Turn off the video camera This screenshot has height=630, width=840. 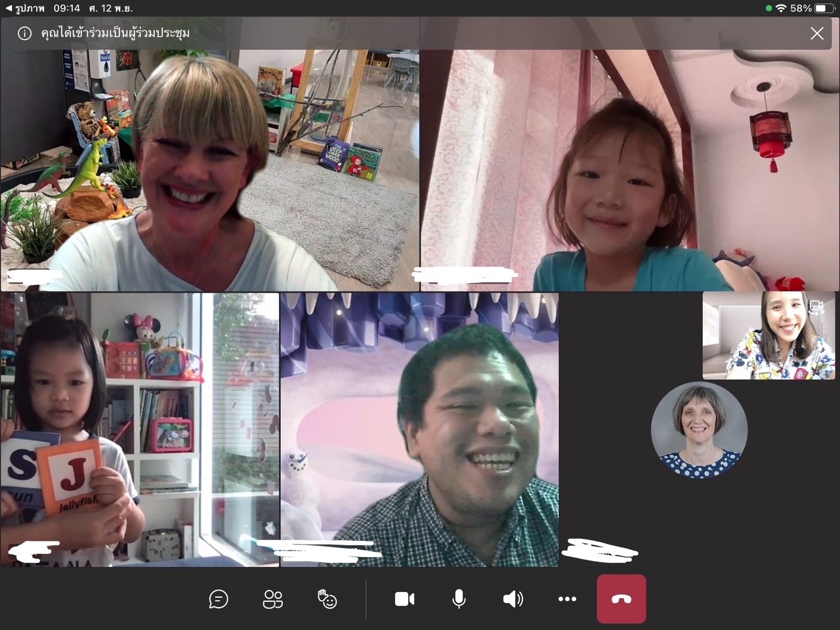point(404,599)
